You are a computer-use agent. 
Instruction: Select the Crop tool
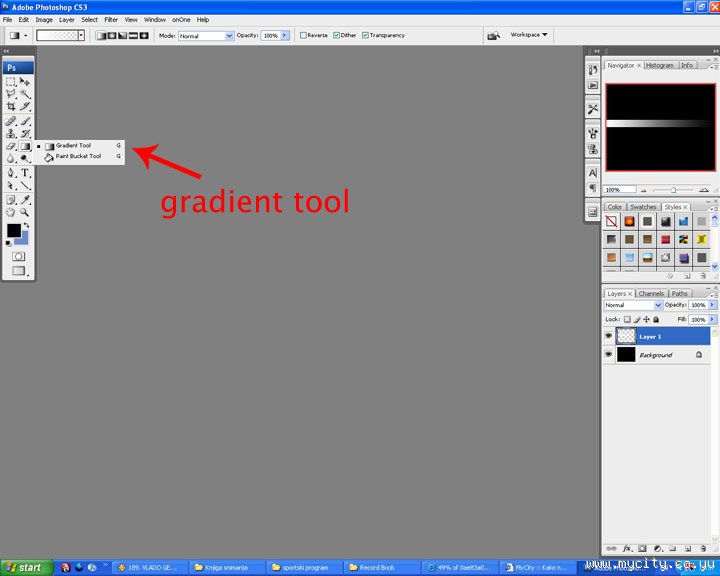pos(11,107)
